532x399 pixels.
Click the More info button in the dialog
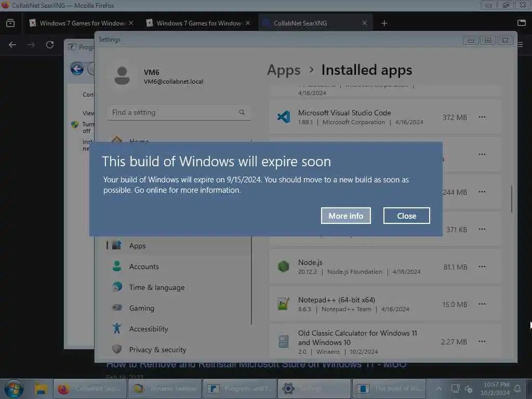point(345,216)
